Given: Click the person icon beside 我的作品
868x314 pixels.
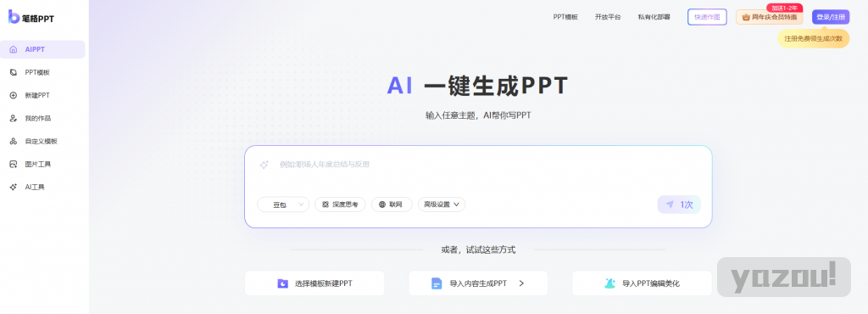Looking at the screenshot, I should tap(14, 119).
